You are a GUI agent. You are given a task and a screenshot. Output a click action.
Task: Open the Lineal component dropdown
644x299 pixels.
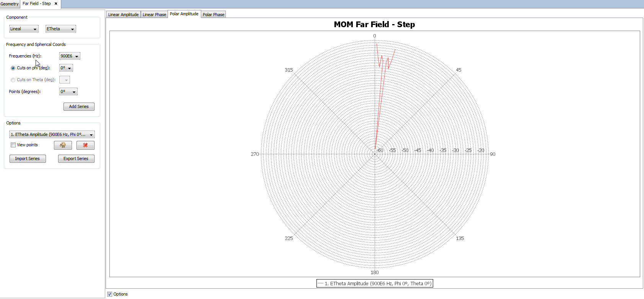pyautogui.click(x=24, y=29)
